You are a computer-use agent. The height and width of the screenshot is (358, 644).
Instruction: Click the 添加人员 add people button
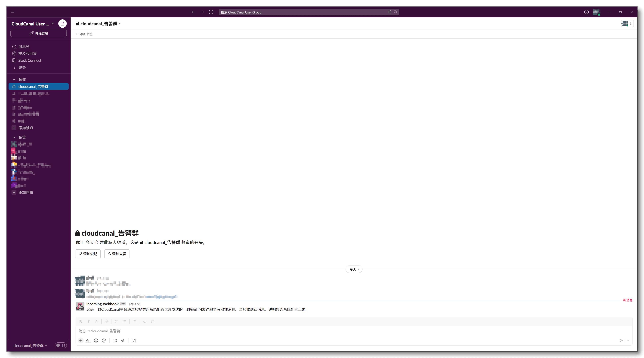117,254
